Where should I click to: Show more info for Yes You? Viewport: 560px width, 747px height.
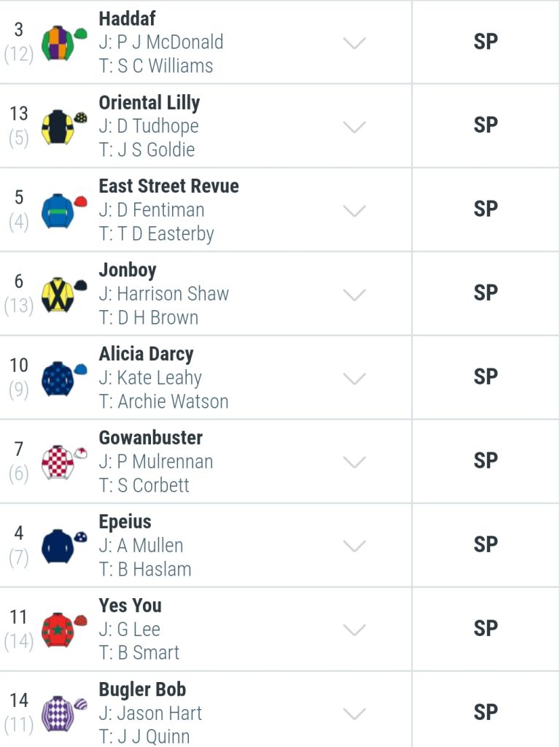pos(354,630)
